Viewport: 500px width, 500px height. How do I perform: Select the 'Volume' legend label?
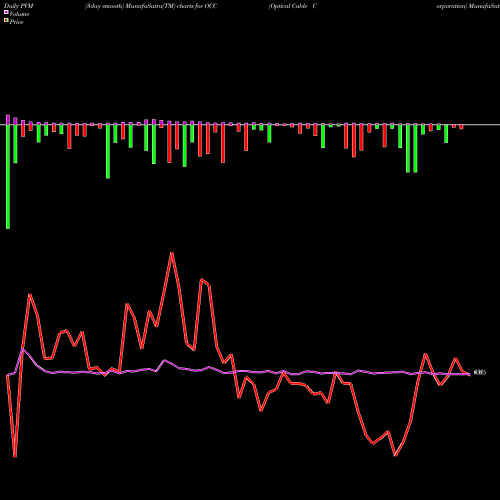click(x=19, y=14)
